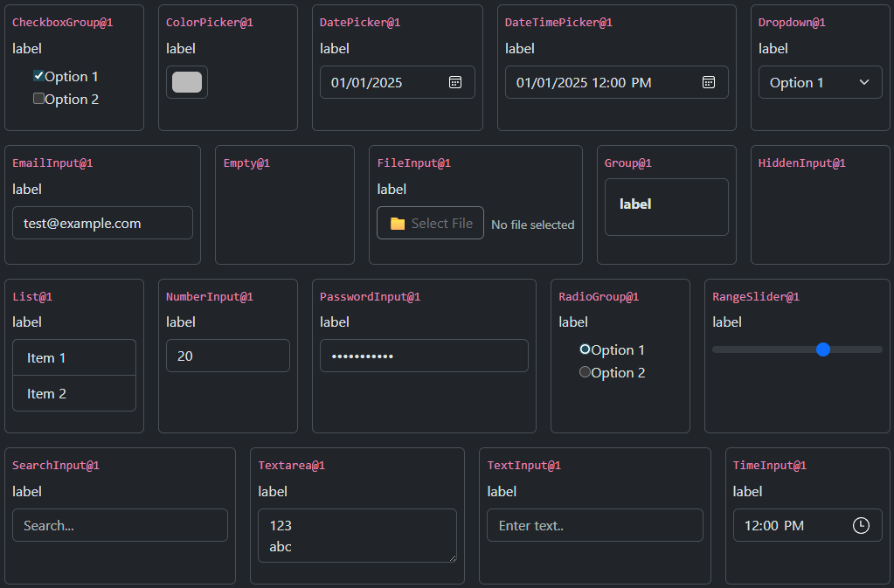Click the PasswordInput field
The height and width of the screenshot is (588, 894).
(424, 356)
